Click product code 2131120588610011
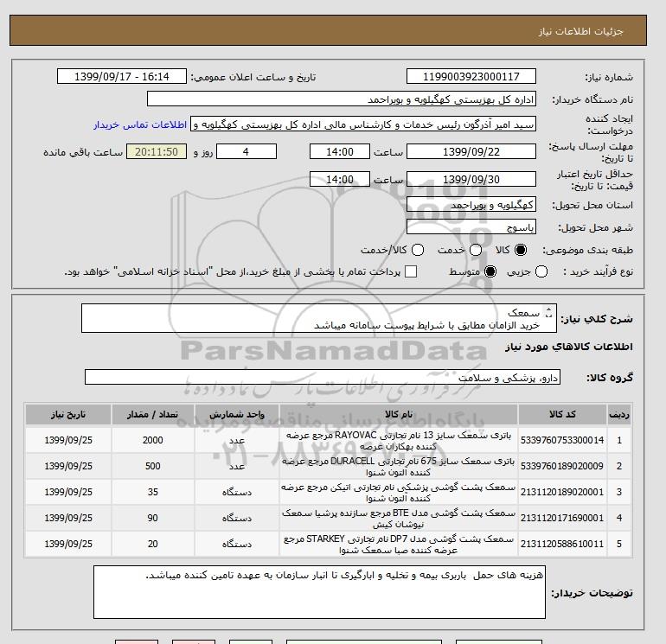666x644 pixels. click(562, 544)
